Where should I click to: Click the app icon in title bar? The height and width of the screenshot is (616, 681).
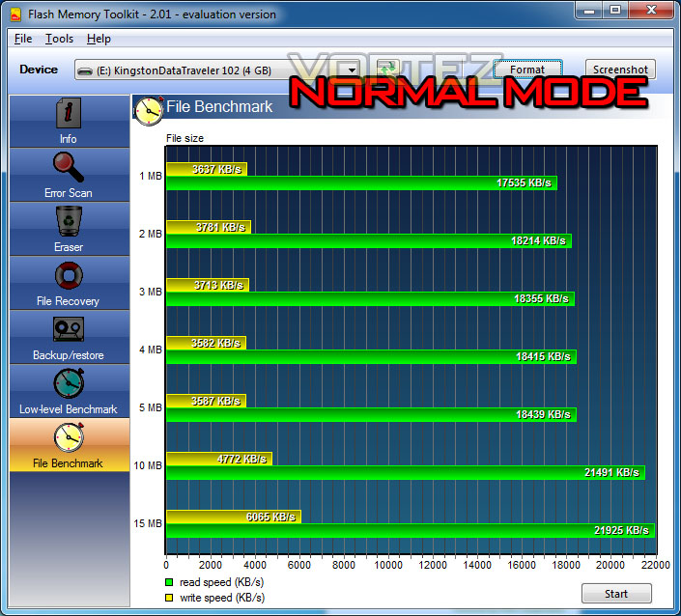[15, 14]
